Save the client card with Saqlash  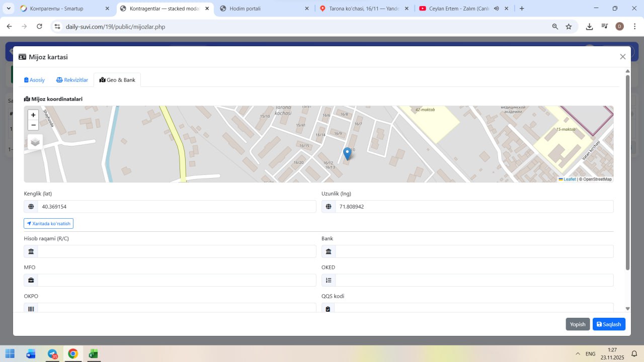pos(609,324)
